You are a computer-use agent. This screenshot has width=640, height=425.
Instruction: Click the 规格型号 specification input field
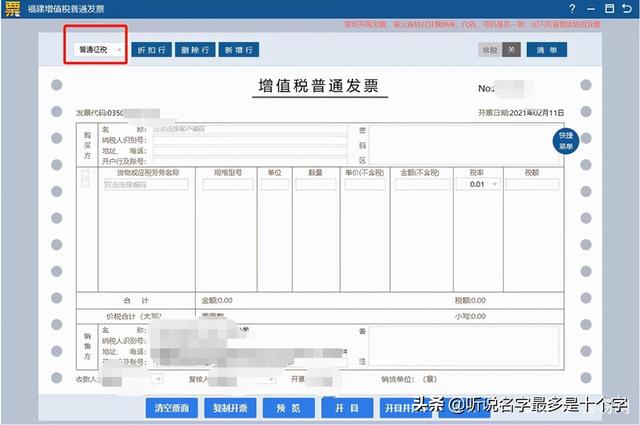click(x=228, y=185)
